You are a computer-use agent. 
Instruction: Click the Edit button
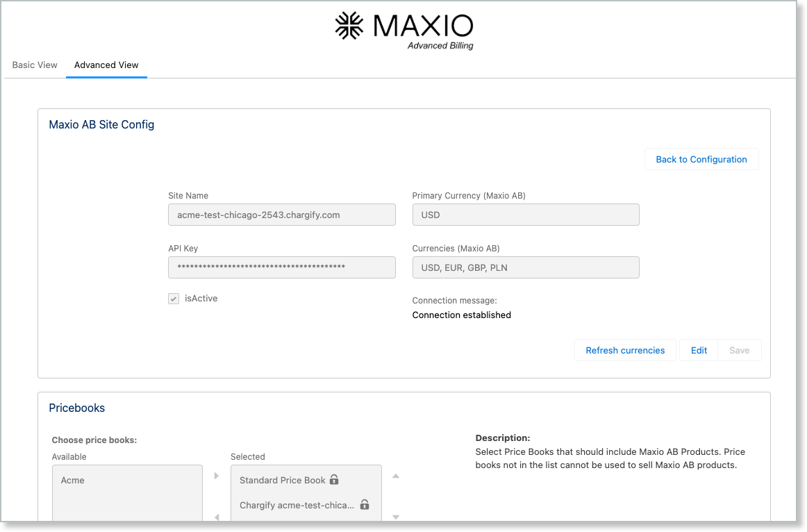click(x=699, y=350)
